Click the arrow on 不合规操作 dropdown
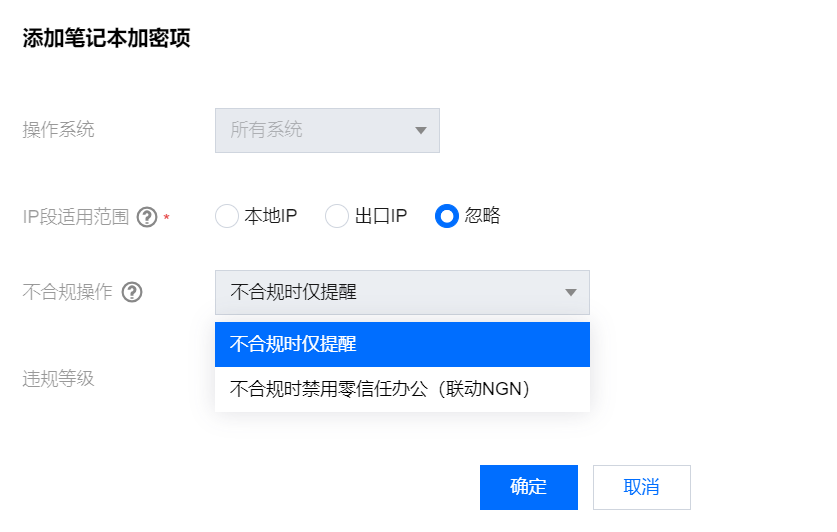 (x=571, y=293)
